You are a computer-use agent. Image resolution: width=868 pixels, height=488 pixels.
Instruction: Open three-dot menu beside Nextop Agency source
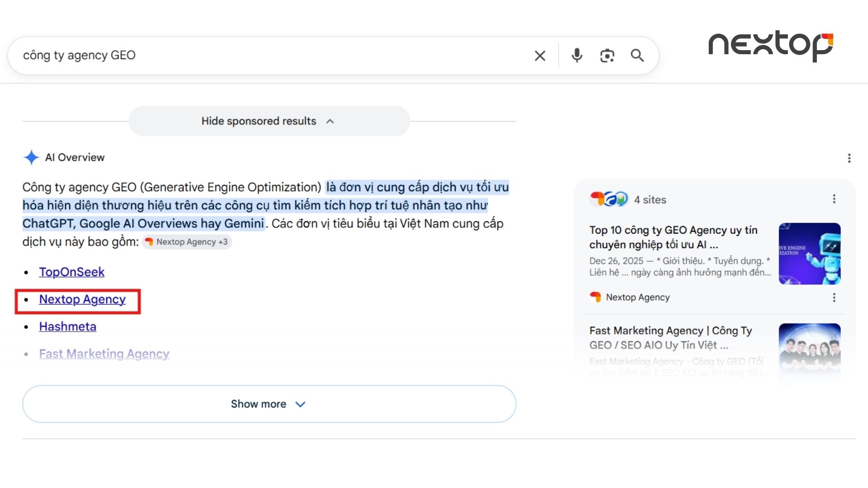834,297
